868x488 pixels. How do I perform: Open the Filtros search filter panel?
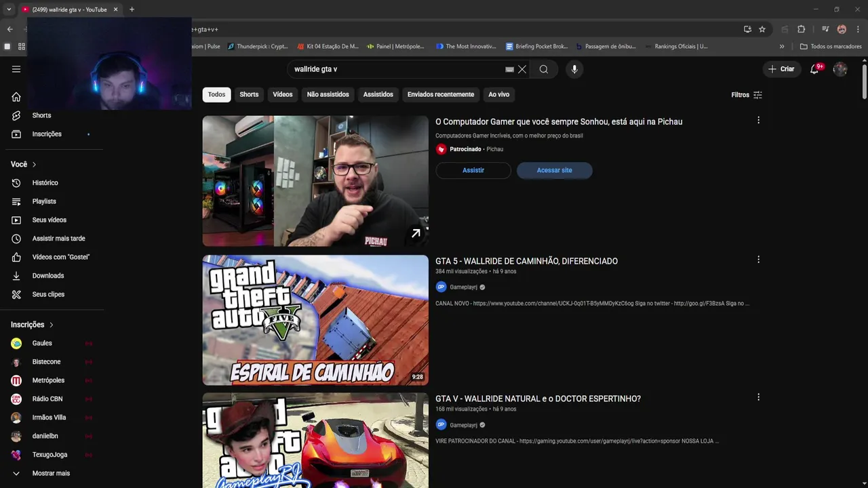point(747,95)
